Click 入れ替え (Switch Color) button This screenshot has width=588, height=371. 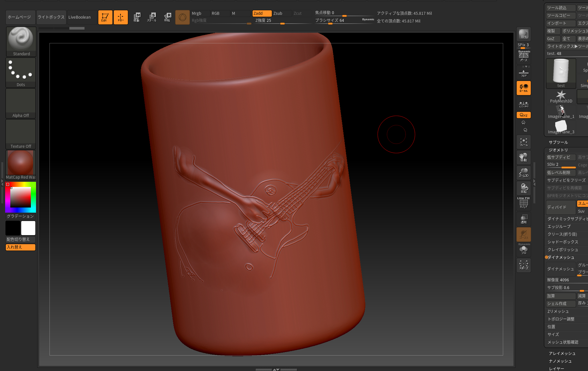(x=21, y=247)
